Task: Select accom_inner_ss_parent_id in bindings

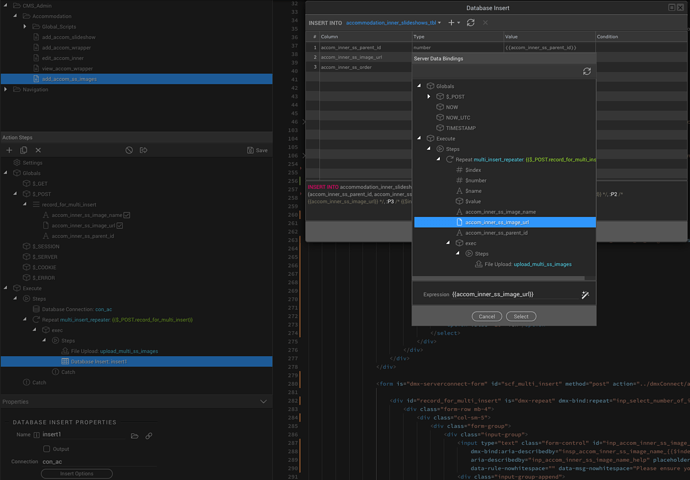Action: click(492, 233)
